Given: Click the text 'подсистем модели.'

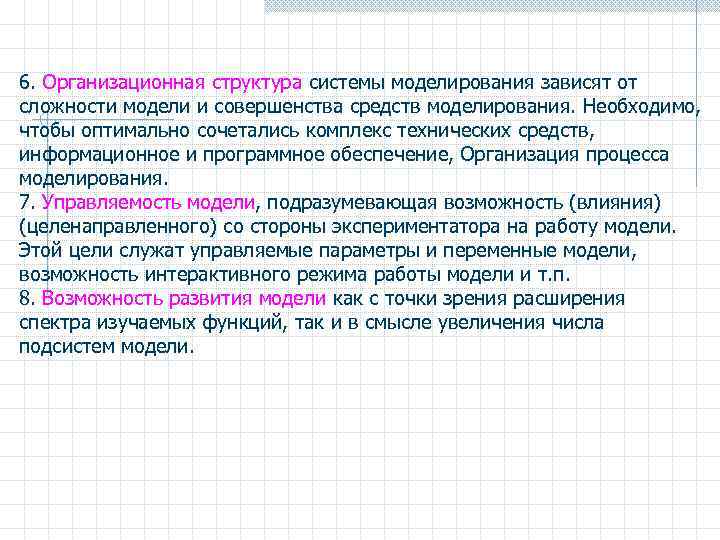Looking at the screenshot, I should [107, 346].
